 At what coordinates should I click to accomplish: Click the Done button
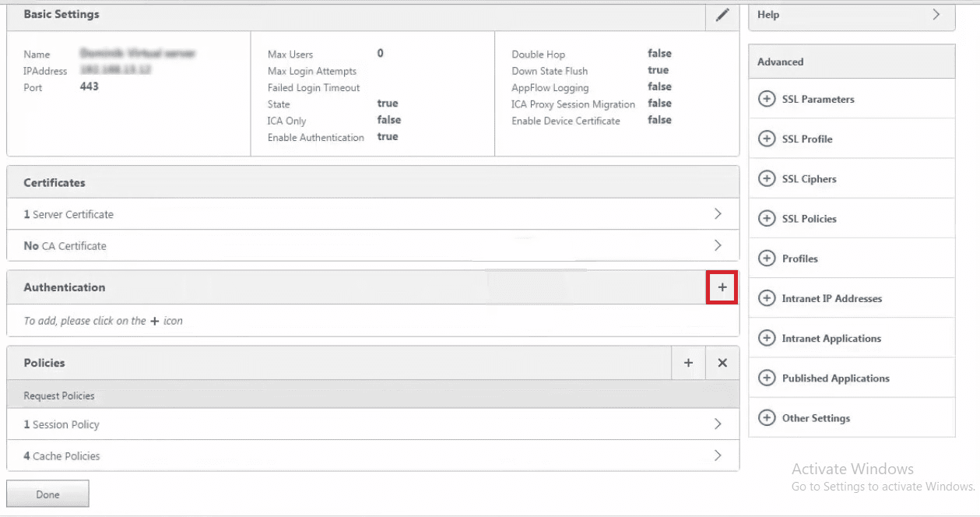pos(47,493)
